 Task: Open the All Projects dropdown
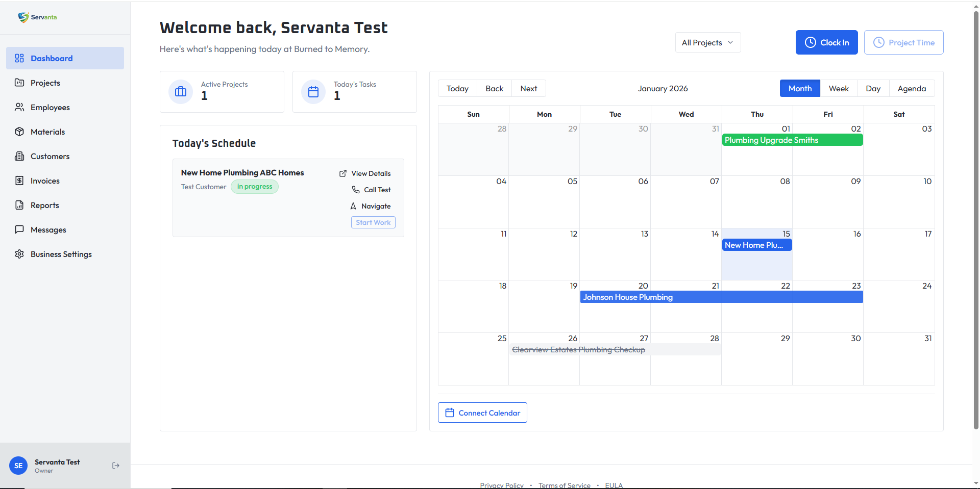(x=708, y=42)
